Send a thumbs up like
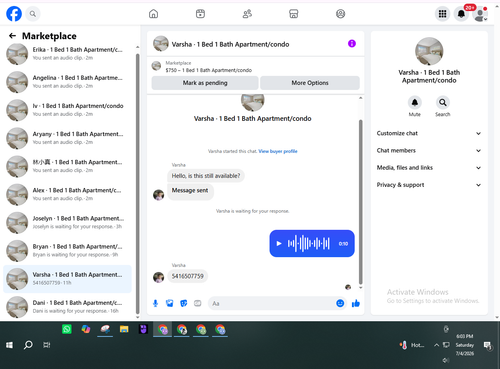Image resolution: width=500 pixels, height=369 pixels. tap(356, 303)
